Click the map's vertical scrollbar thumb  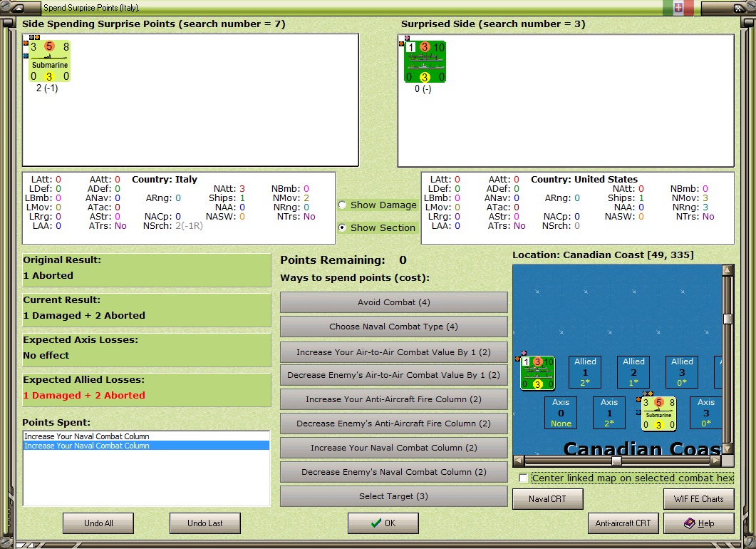tap(727, 319)
